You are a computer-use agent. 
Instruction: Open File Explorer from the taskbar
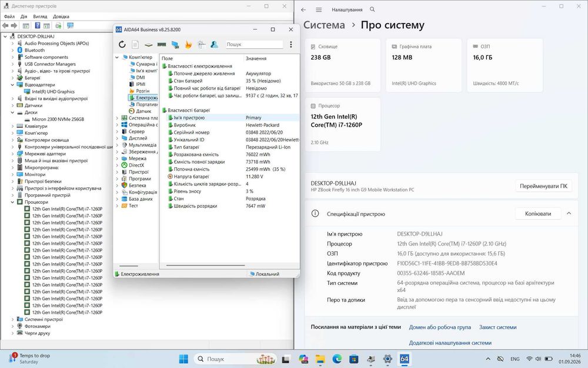320,359
